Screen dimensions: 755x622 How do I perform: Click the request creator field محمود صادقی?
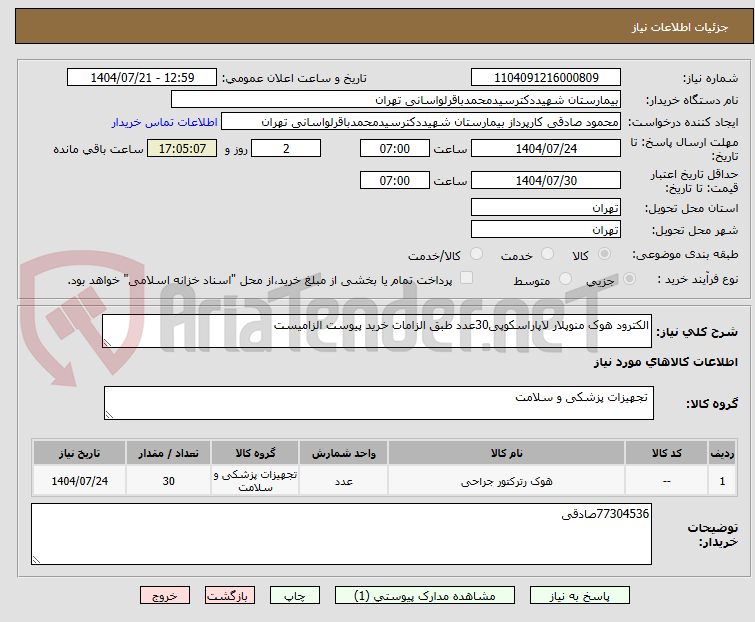[420, 122]
